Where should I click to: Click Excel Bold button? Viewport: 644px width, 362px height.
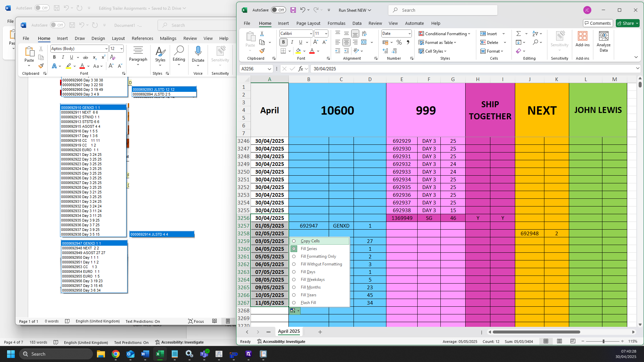coord(283,42)
